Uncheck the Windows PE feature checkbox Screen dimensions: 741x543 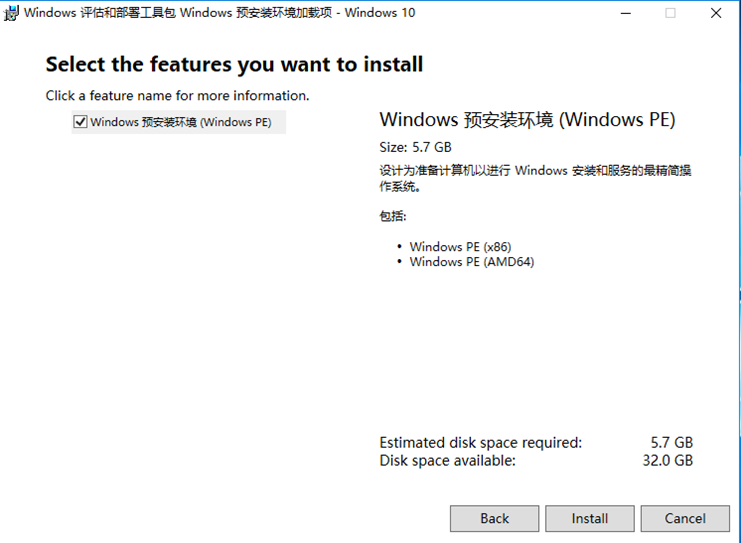click(80, 122)
